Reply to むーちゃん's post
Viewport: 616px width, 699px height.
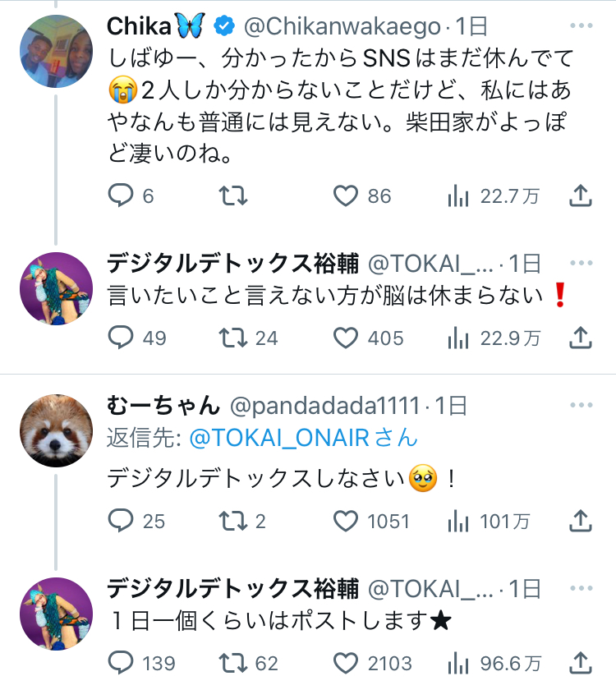click(x=122, y=521)
